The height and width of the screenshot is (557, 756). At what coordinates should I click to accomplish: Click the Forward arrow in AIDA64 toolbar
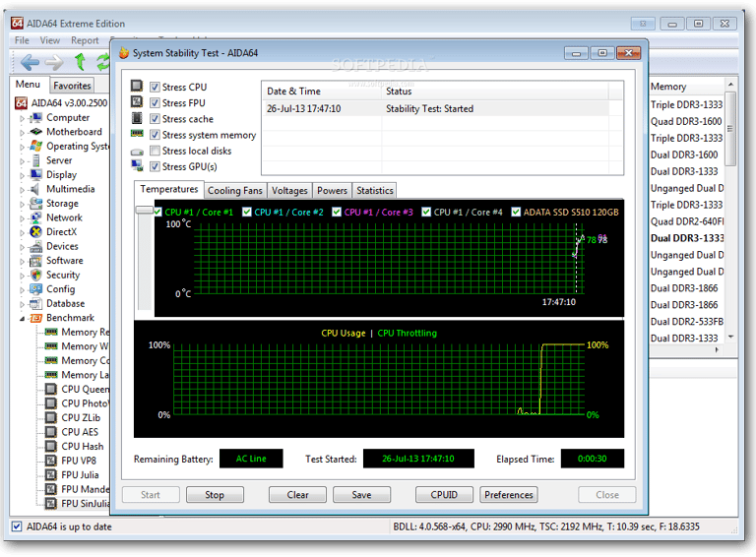[x=54, y=62]
